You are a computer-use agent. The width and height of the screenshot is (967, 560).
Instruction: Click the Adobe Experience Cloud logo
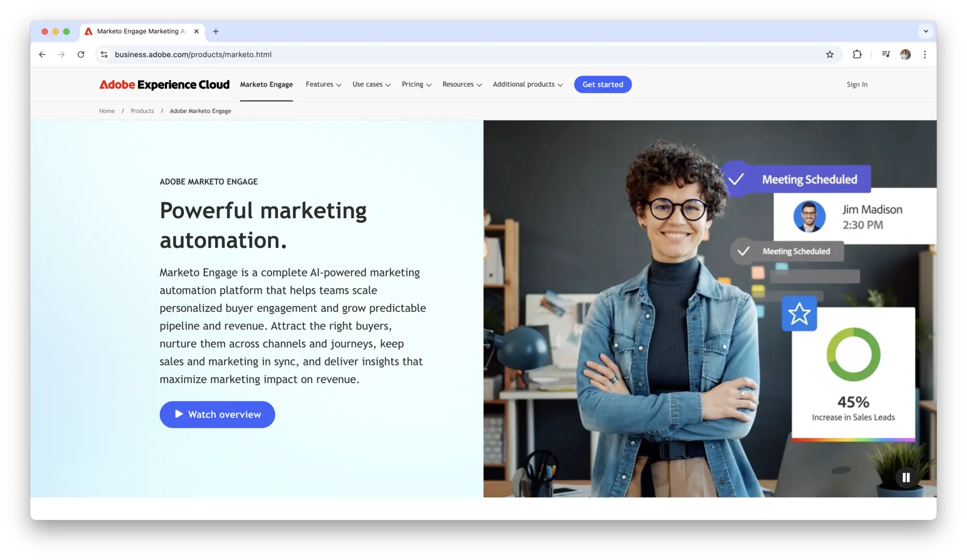click(x=164, y=85)
